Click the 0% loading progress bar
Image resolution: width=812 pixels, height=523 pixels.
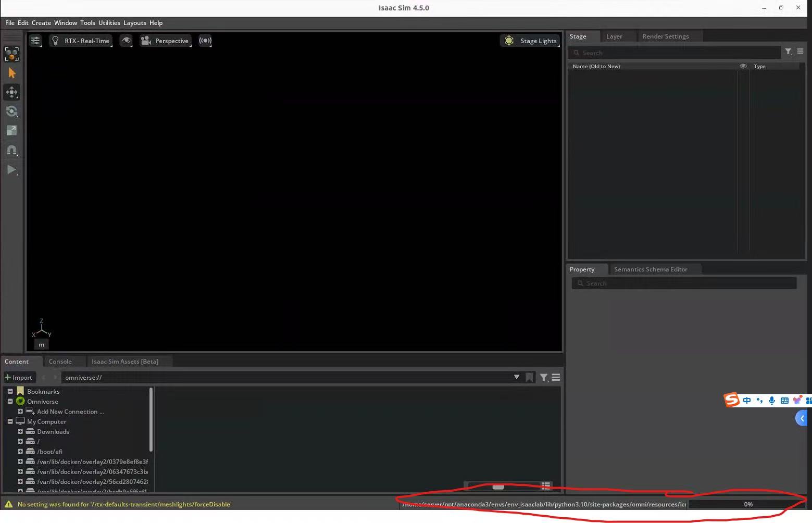748,504
